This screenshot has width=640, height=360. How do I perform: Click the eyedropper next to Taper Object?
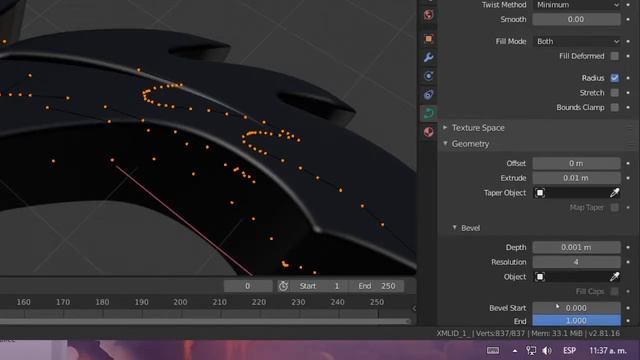[614, 193]
